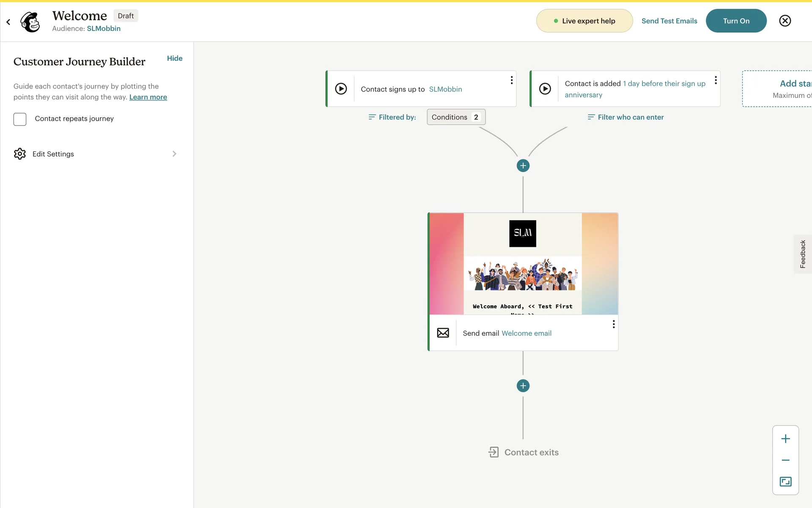This screenshot has height=508, width=812.
Task: Fit journey map to screen
Action: click(x=785, y=482)
